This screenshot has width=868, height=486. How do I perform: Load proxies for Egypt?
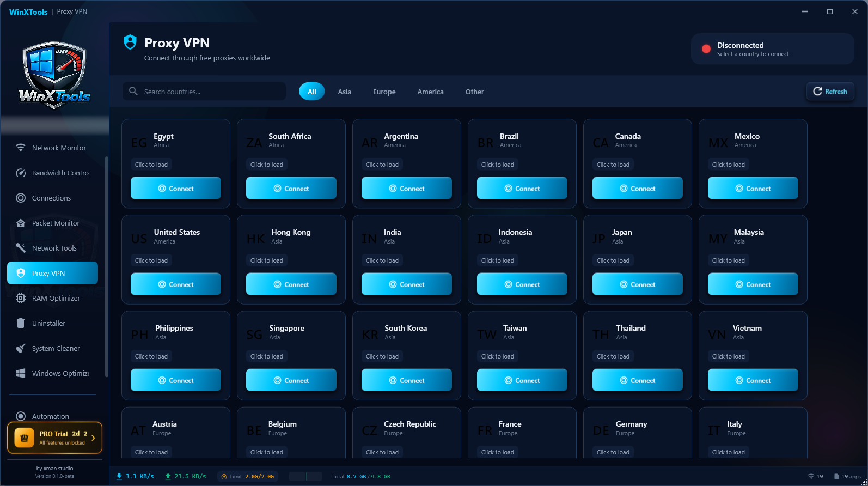coord(151,165)
